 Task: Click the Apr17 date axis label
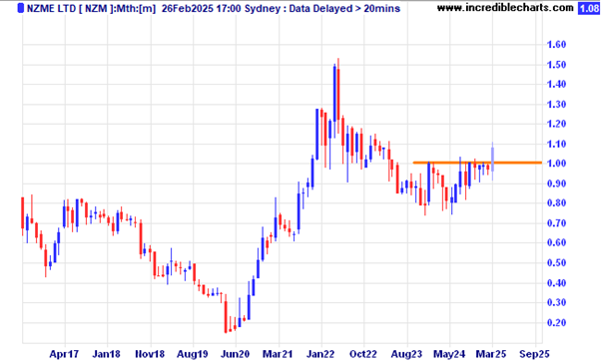(x=64, y=354)
